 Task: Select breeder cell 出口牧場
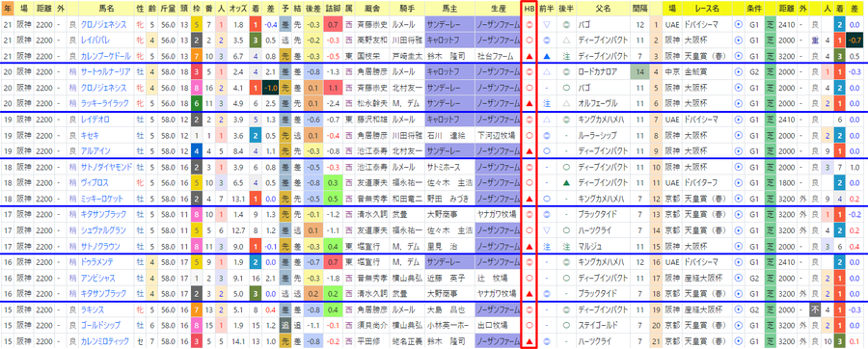(498, 326)
